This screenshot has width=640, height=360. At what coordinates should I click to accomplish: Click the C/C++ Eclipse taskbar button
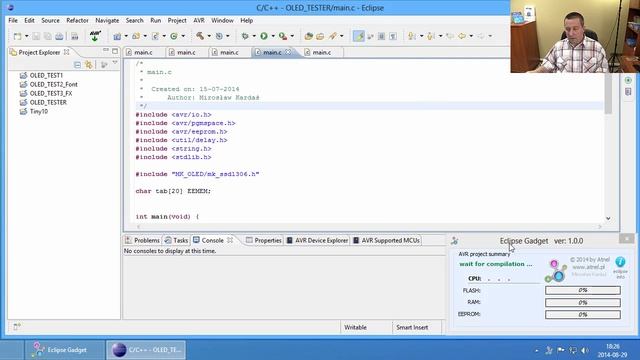(x=147, y=350)
